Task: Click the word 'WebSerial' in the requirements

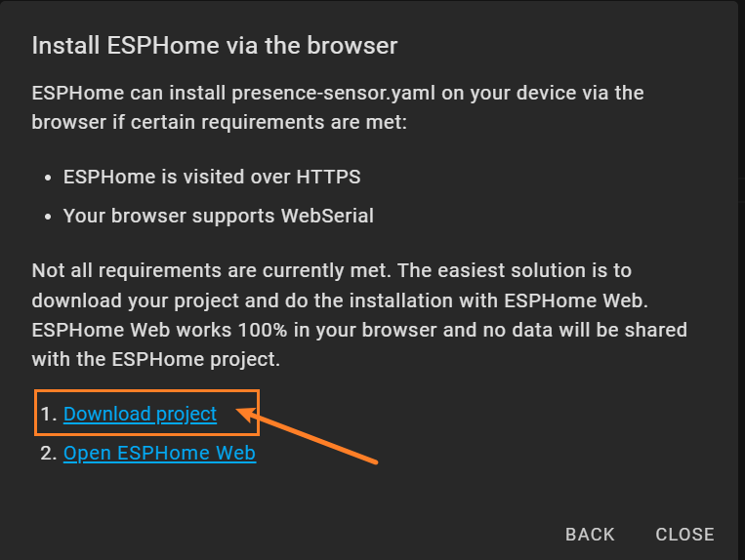Action: (327, 216)
